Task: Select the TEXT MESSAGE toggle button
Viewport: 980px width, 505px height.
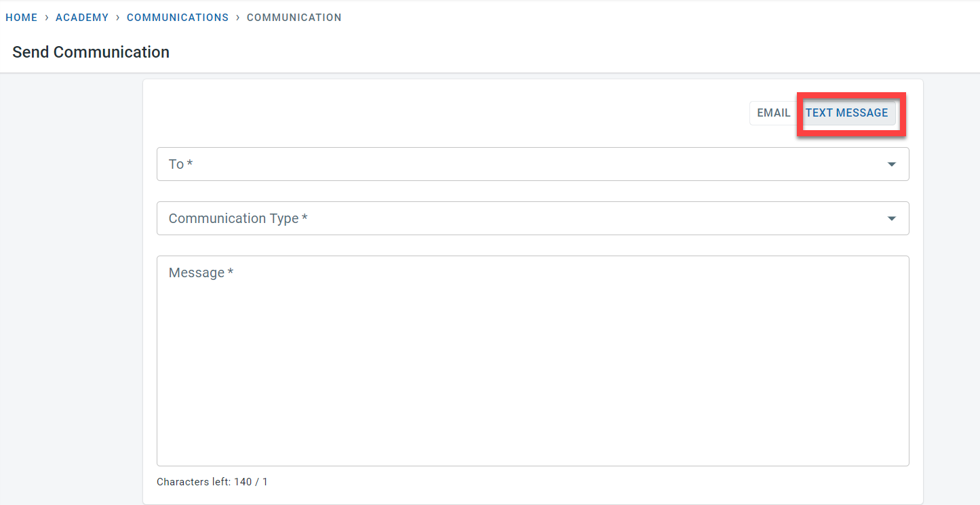Action: coord(846,113)
